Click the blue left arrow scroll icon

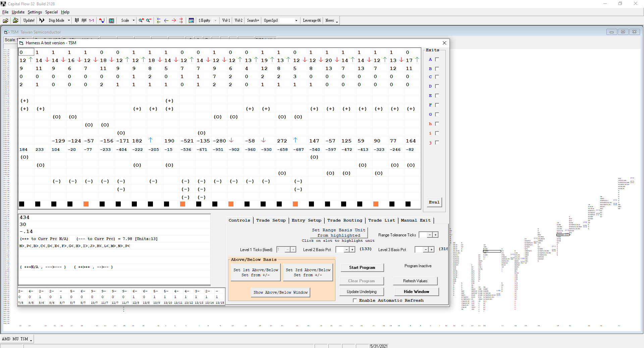coord(166,20)
